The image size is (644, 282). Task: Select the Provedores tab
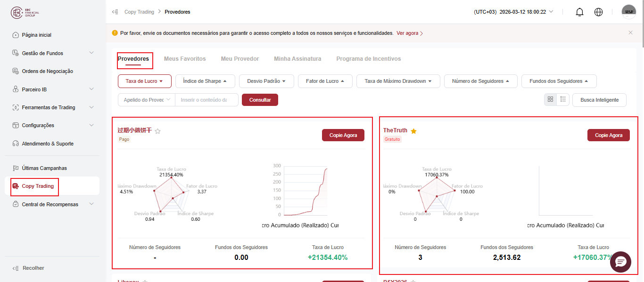tap(133, 59)
